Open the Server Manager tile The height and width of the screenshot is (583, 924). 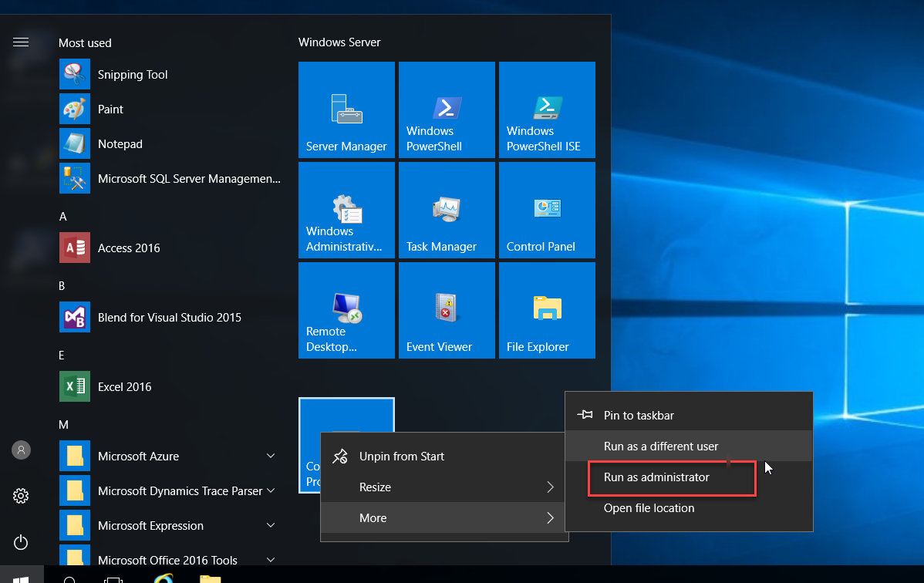point(346,110)
